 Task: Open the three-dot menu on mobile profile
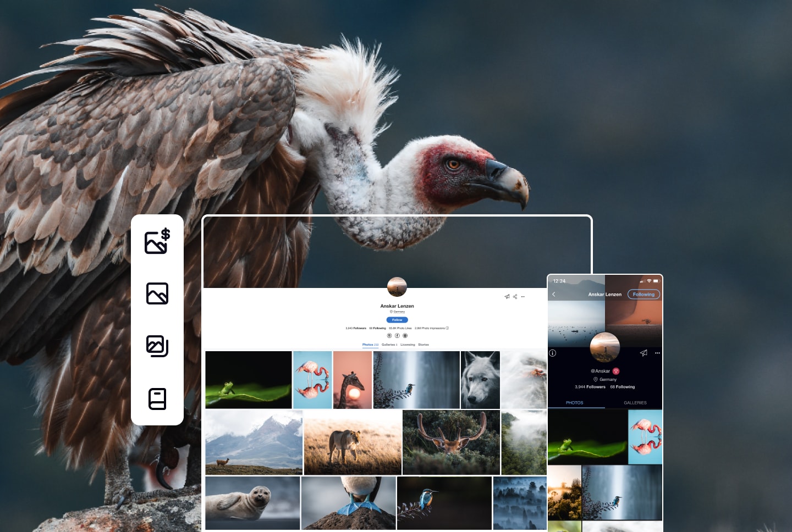(x=657, y=353)
